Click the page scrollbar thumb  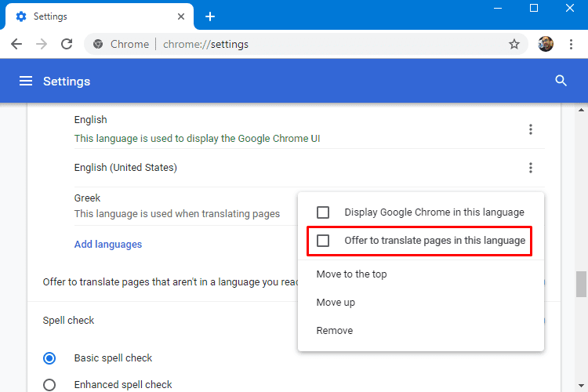[581, 284]
